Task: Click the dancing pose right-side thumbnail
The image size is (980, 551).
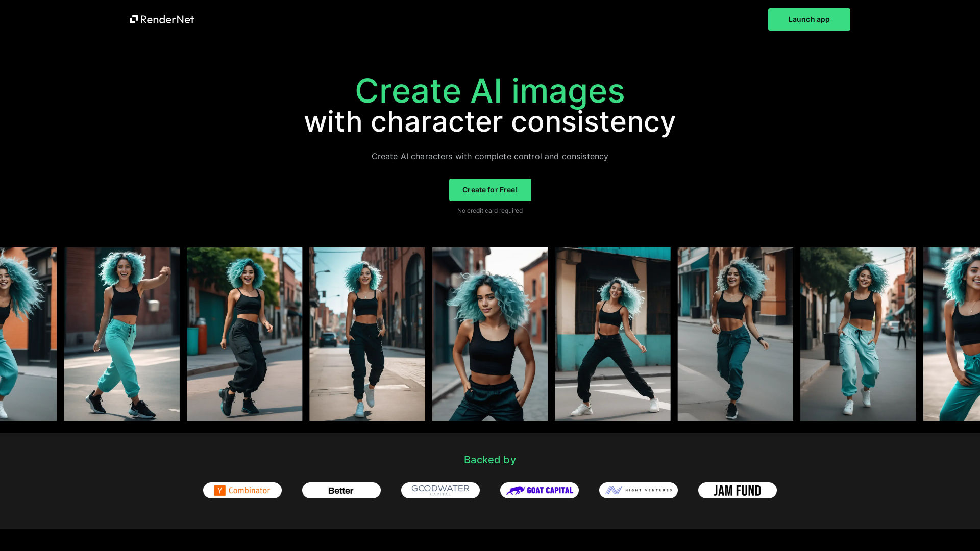Action: [x=612, y=334]
